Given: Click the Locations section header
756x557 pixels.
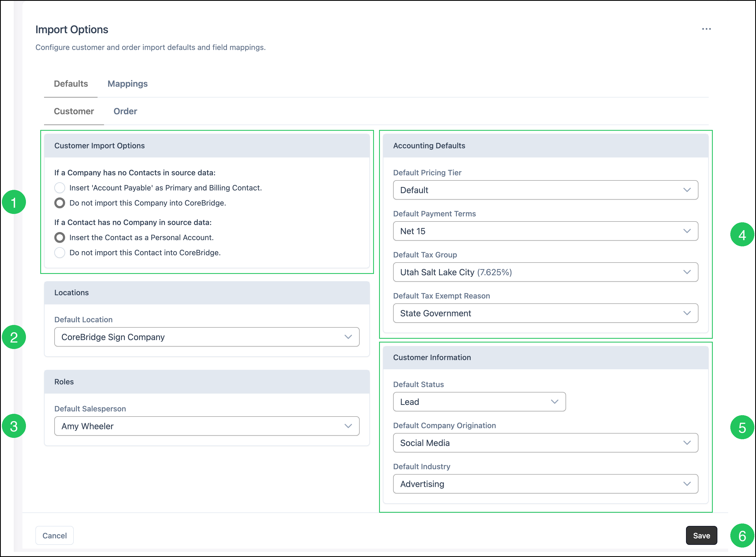Looking at the screenshot, I should [x=207, y=293].
